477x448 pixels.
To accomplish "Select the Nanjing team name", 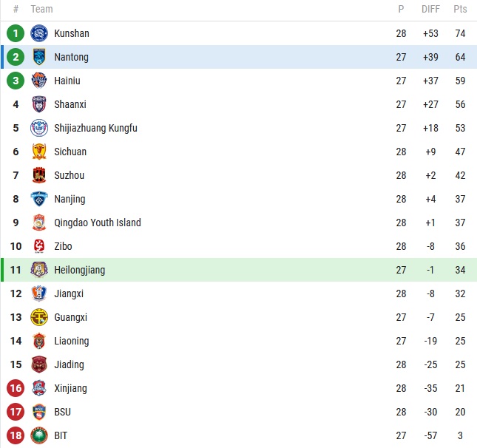I will (x=70, y=199).
